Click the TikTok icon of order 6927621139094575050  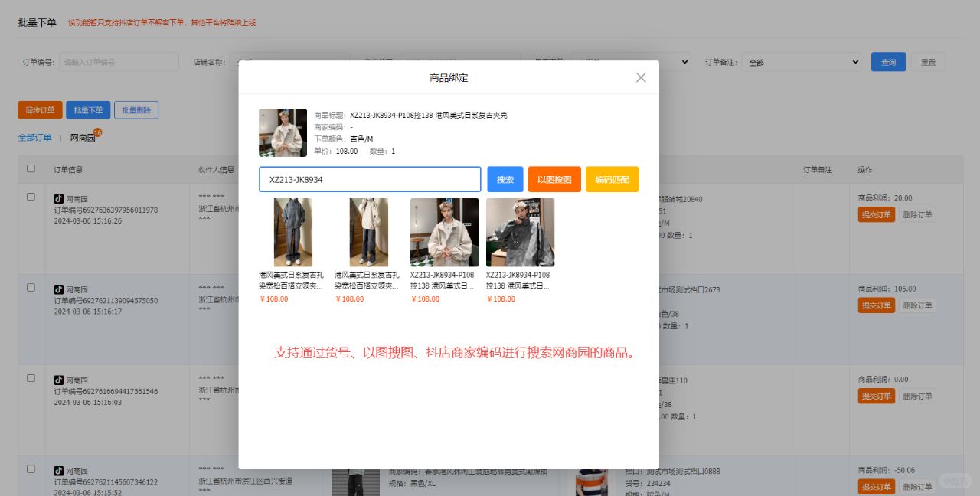coord(58,289)
